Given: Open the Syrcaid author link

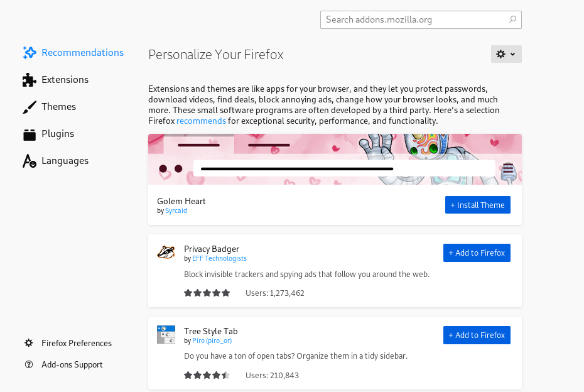Looking at the screenshot, I should click(176, 211).
